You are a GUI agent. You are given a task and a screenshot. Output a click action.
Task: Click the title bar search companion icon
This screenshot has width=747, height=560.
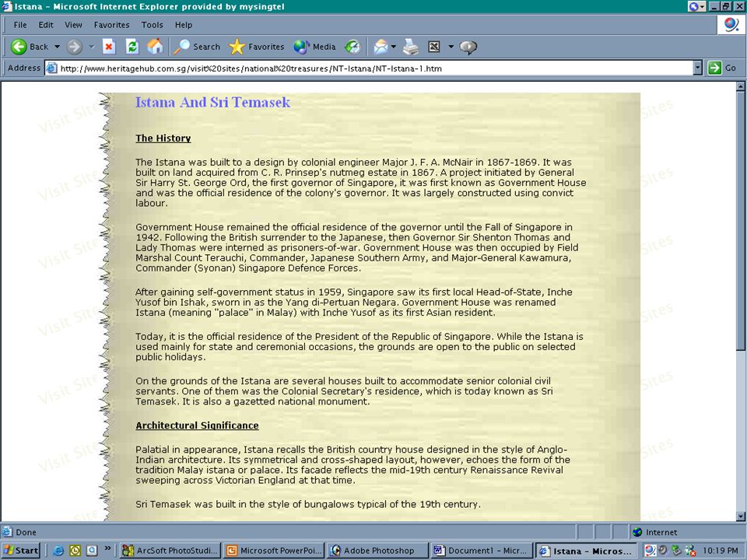tap(696, 7)
